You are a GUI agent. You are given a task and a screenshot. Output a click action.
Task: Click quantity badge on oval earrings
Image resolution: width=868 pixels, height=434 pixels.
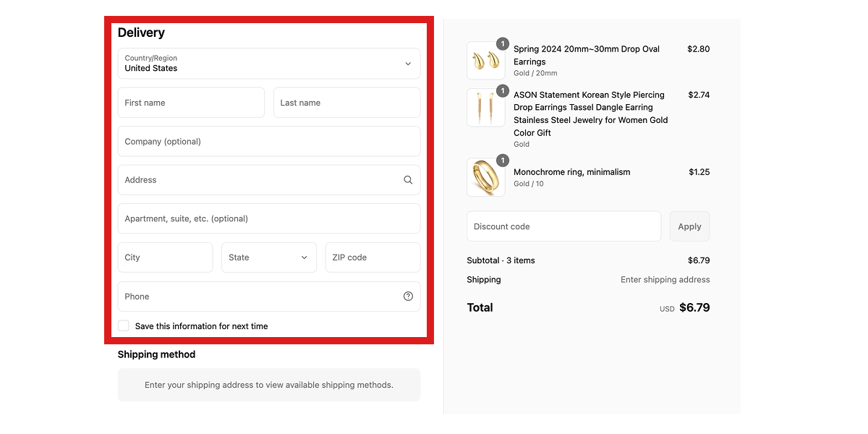coord(502,44)
